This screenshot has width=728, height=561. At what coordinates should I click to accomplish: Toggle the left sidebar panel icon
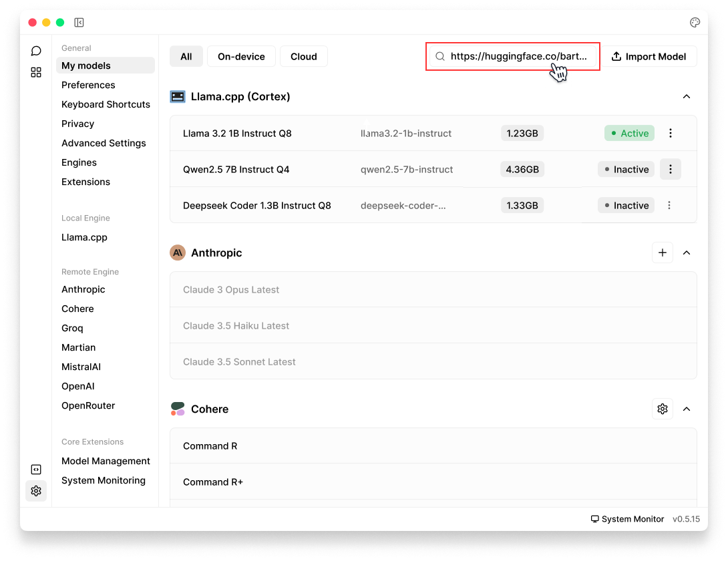point(79,23)
